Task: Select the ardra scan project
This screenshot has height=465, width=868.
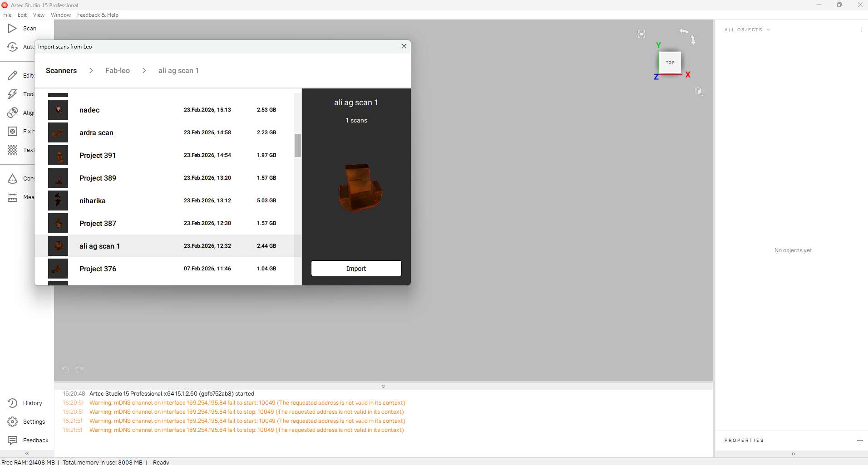Action: tap(164, 132)
